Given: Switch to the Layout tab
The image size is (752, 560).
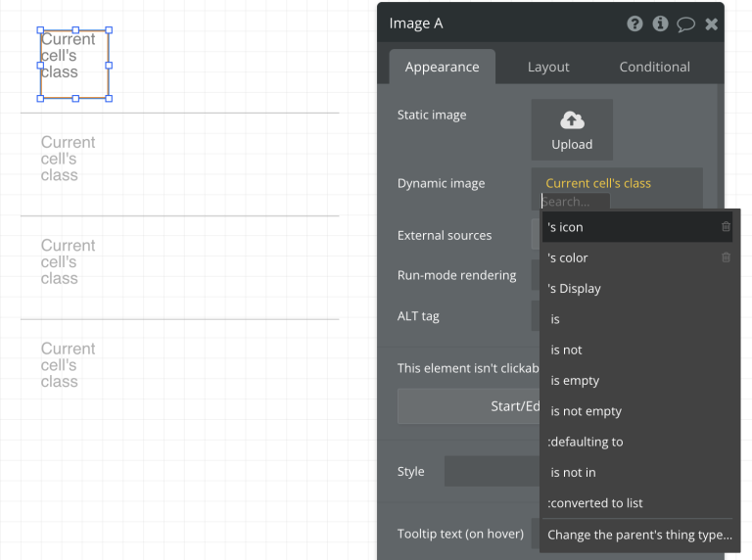Looking at the screenshot, I should point(548,67).
